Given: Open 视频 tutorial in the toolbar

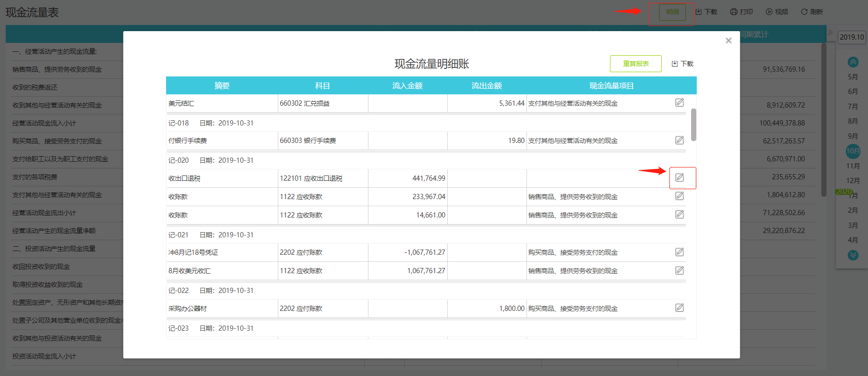Looking at the screenshot, I should 777,12.
